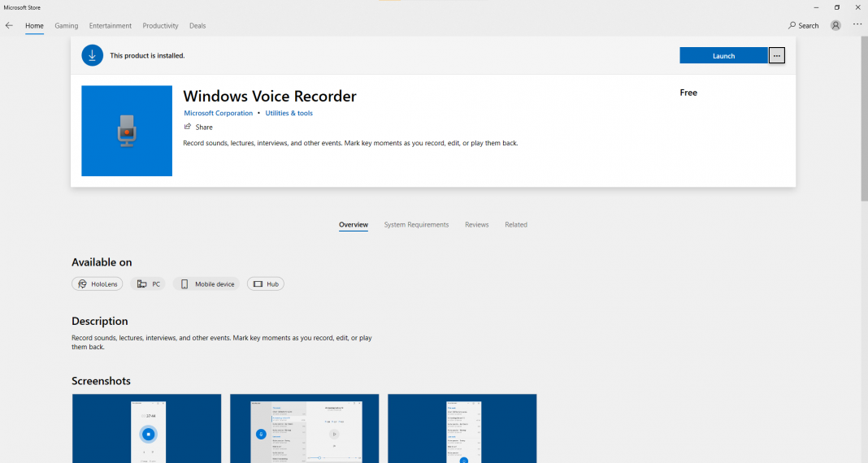
Task: Click the Hub availability chip
Action: (x=266, y=283)
